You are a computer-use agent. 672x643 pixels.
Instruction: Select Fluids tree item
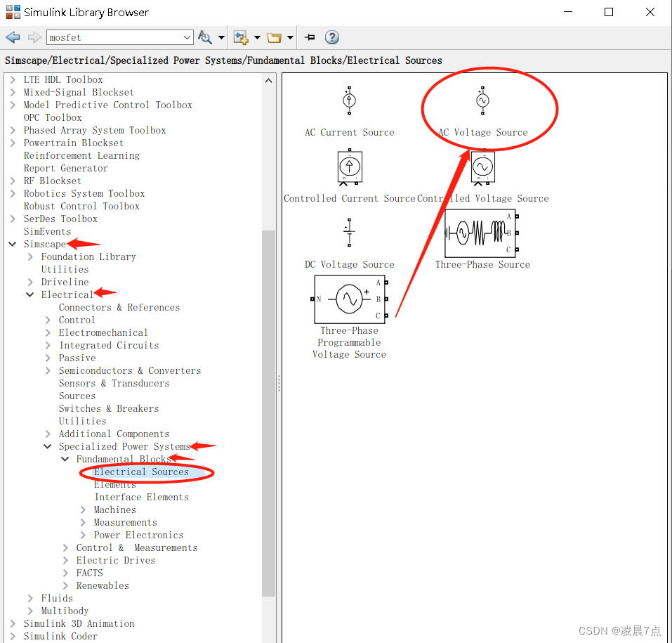point(57,599)
